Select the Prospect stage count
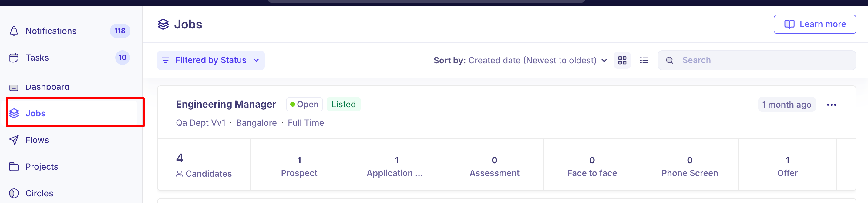868x203 pixels. coord(299,166)
